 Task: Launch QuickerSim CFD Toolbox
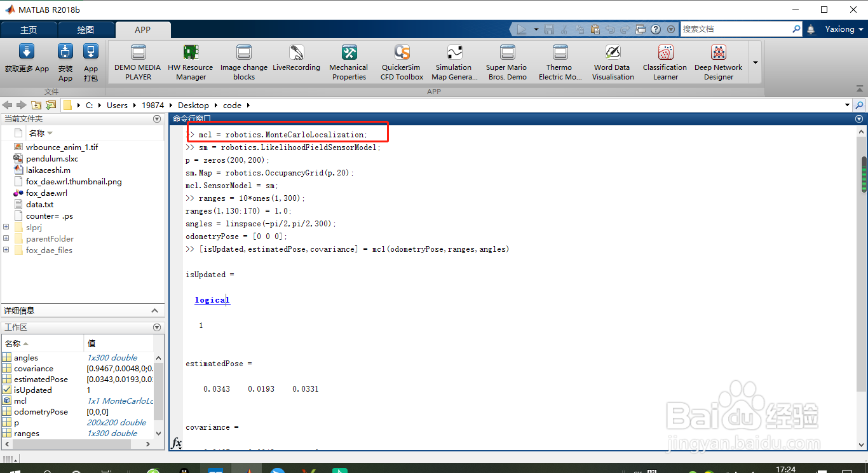(402, 62)
